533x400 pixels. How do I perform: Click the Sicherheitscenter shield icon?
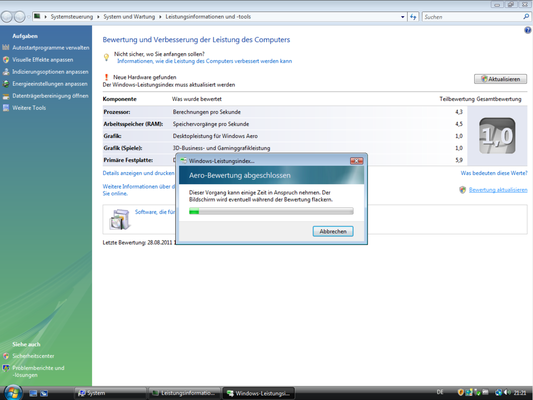(6, 356)
